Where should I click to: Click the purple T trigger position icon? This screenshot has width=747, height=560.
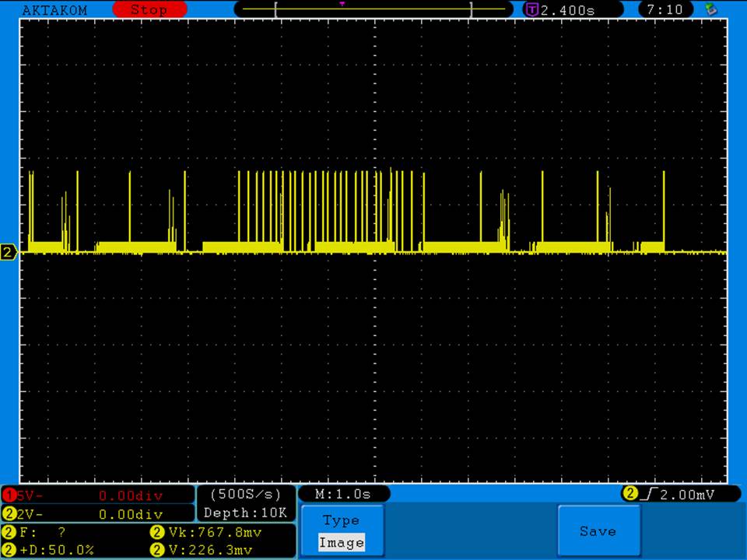click(532, 9)
